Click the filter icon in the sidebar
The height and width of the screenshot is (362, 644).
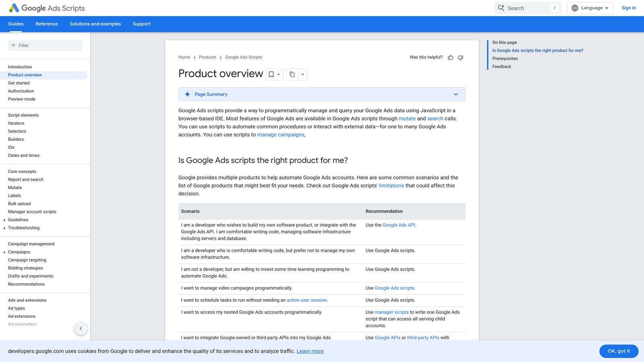coord(13,45)
